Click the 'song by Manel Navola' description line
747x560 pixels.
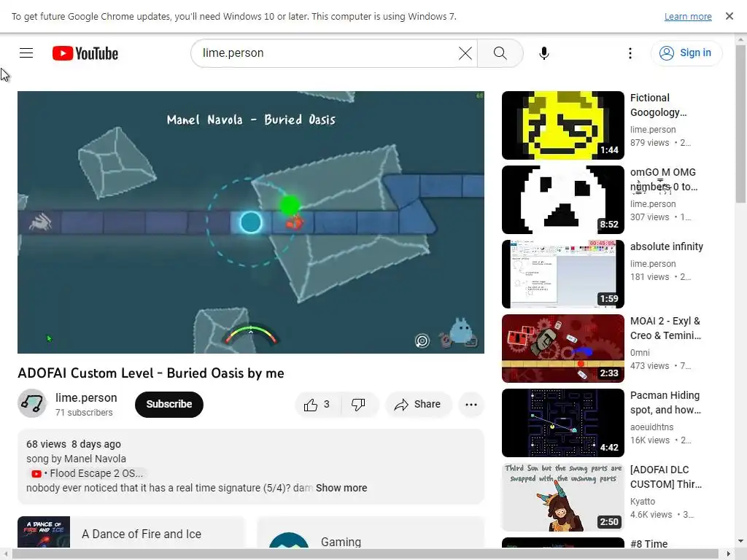pyautogui.click(x=76, y=459)
